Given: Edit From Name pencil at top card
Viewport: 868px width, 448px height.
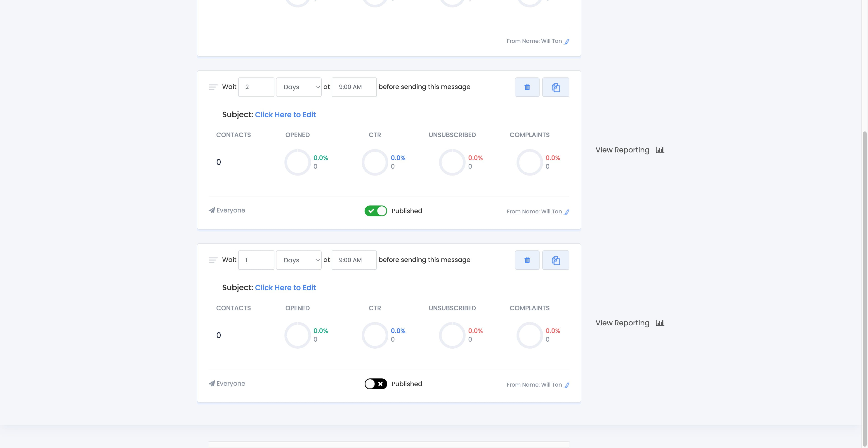Looking at the screenshot, I should [x=567, y=41].
